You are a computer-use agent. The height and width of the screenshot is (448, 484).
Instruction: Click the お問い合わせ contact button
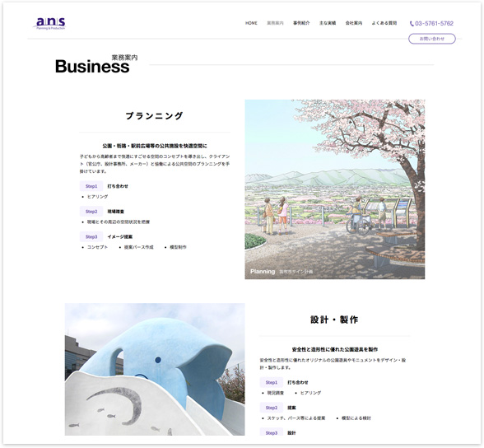click(x=432, y=39)
